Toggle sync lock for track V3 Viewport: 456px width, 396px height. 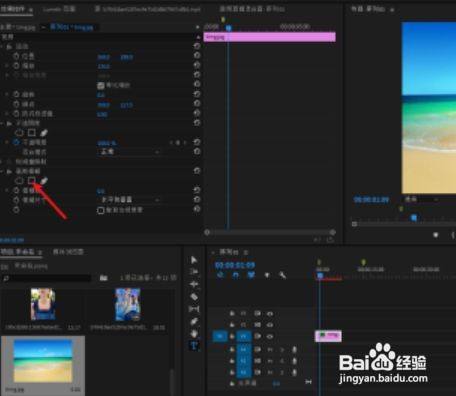point(257,313)
